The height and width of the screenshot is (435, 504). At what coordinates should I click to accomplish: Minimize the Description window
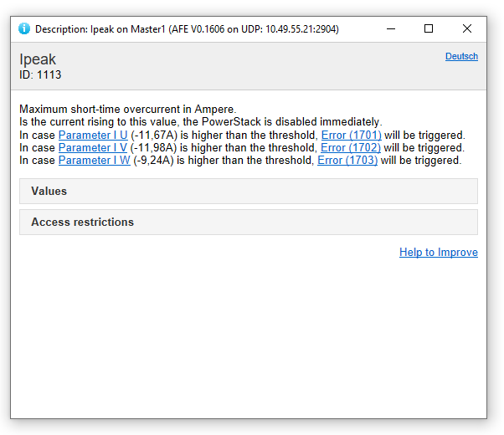pyautogui.click(x=391, y=28)
